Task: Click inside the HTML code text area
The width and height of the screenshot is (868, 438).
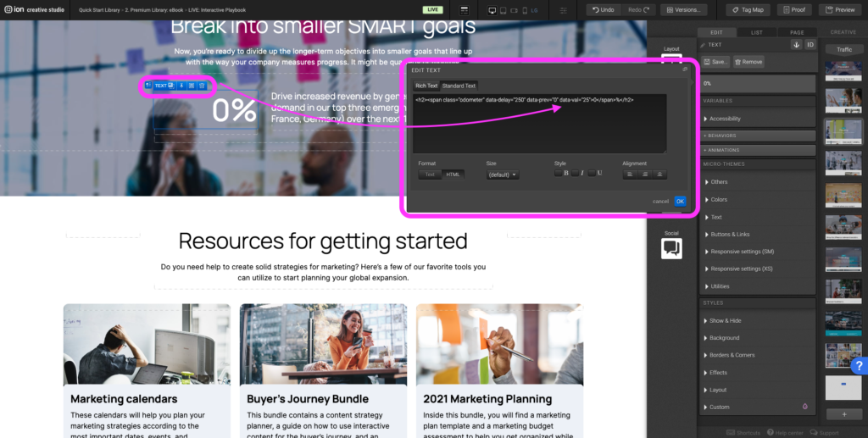Action: 539,124
